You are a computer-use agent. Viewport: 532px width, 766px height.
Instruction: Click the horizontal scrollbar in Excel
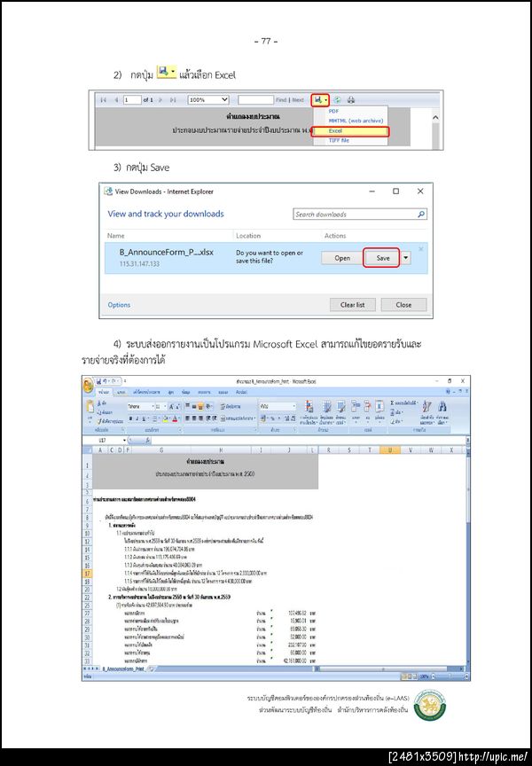pos(389,668)
